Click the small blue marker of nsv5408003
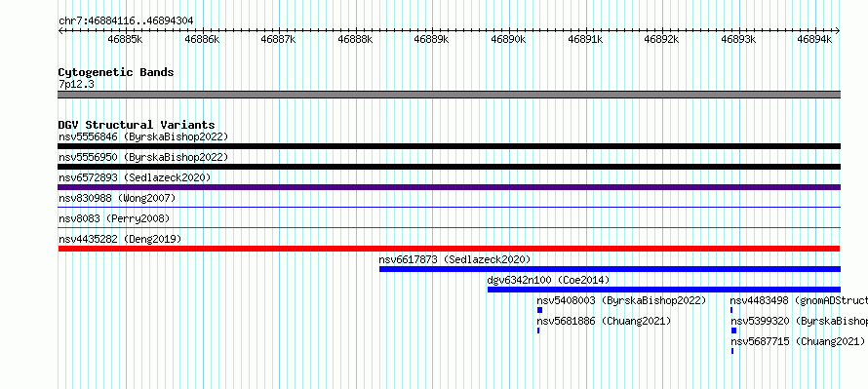This screenshot has height=389, width=868. click(x=539, y=310)
